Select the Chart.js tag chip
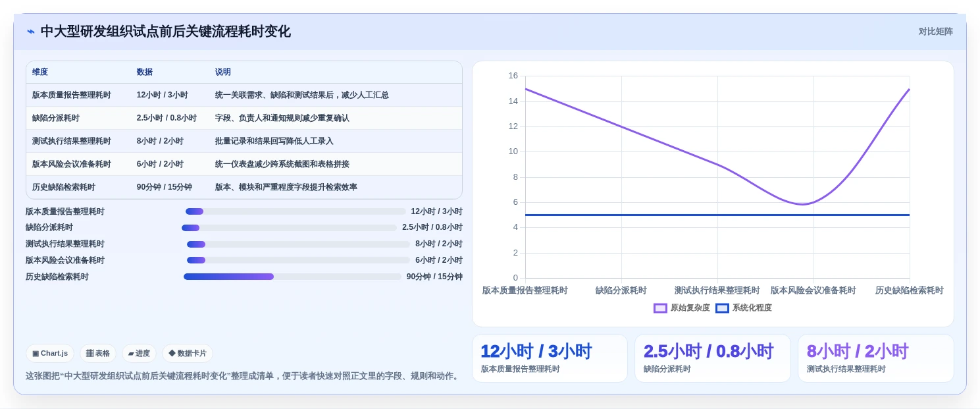Viewport: 980px width, 409px height. coord(50,353)
